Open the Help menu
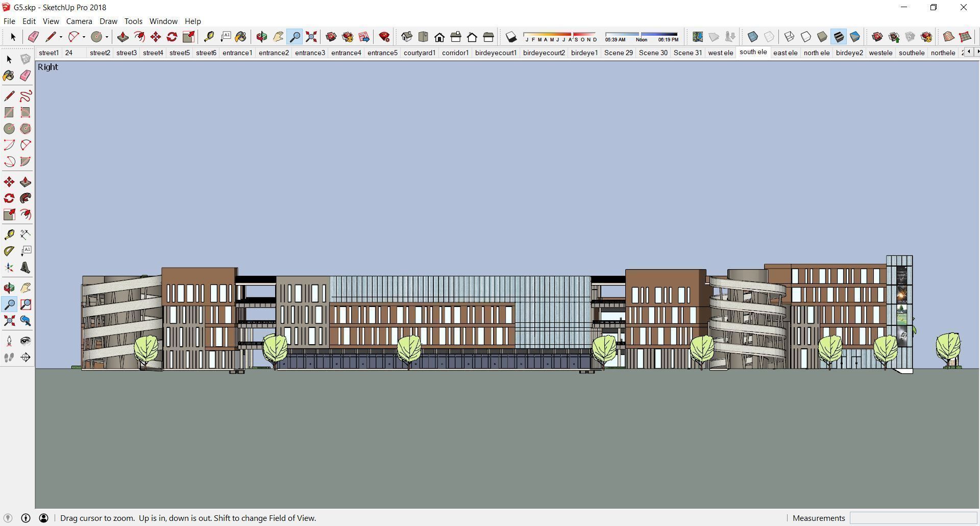The width and height of the screenshot is (980, 526). [x=192, y=21]
